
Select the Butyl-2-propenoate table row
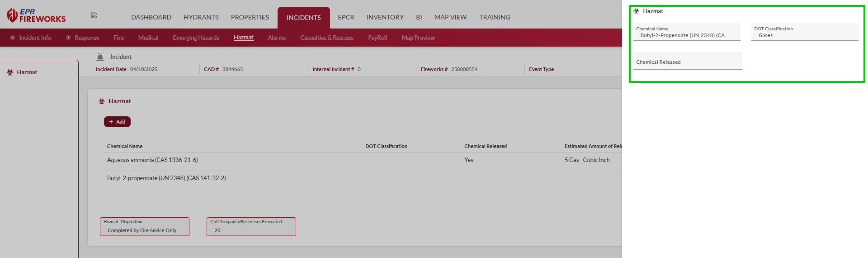pyautogui.click(x=166, y=178)
